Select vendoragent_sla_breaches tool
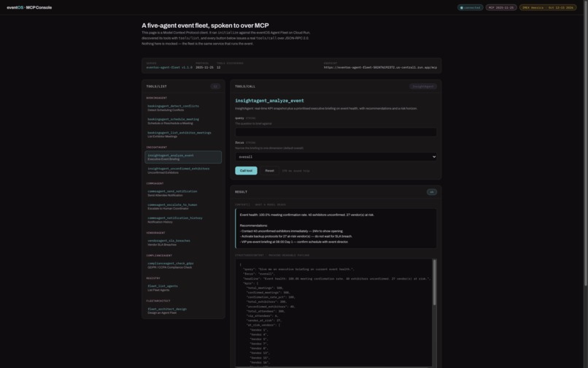588x368 pixels. point(183,242)
